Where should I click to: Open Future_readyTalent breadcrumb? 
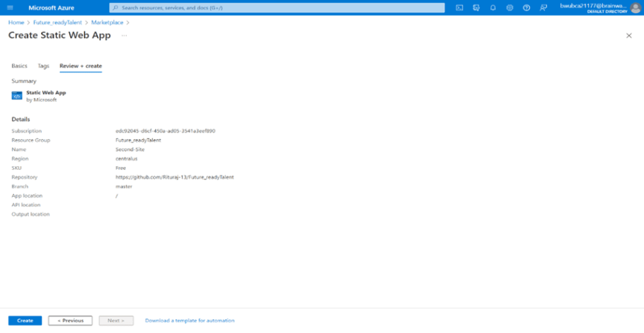click(58, 23)
